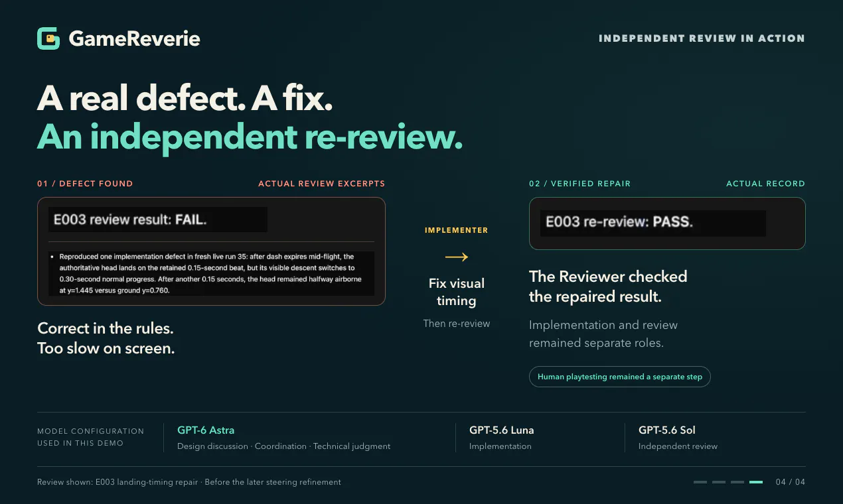Click the 'GPT-6 Astra' model name

[x=206, y=430]
